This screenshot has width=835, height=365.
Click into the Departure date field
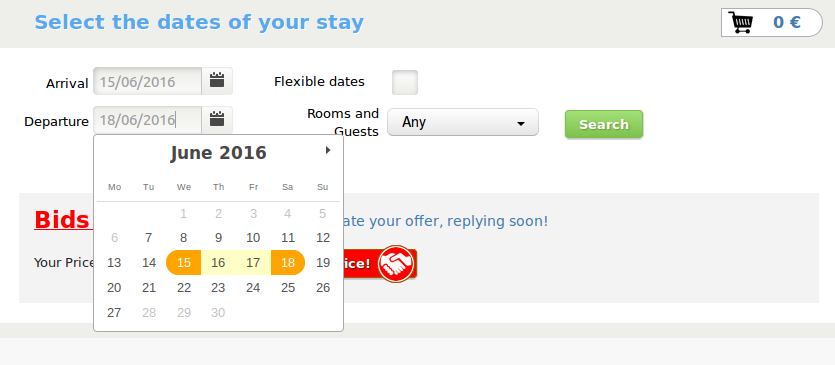[x=148, y=120]
